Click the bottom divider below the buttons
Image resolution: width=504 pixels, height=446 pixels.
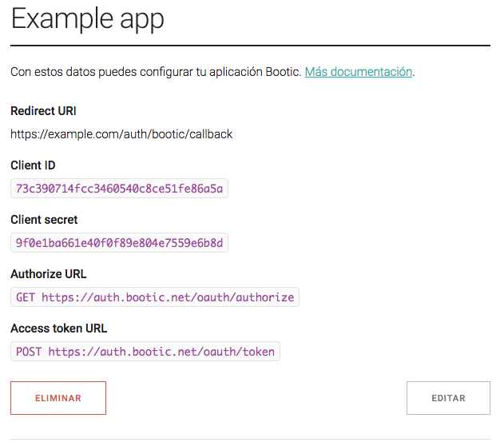(x=250, y=439)
